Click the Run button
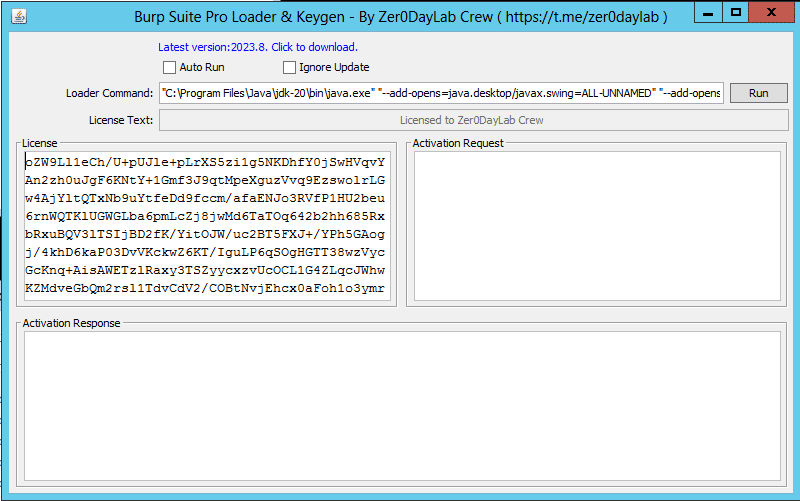This screenshot has width=800, height=501. [x=759, y=93]
